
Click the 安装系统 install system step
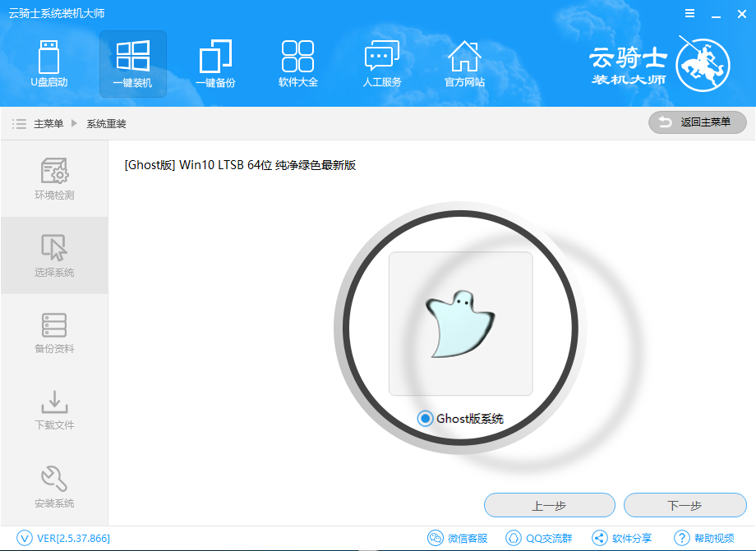click(x=54, y=486)
